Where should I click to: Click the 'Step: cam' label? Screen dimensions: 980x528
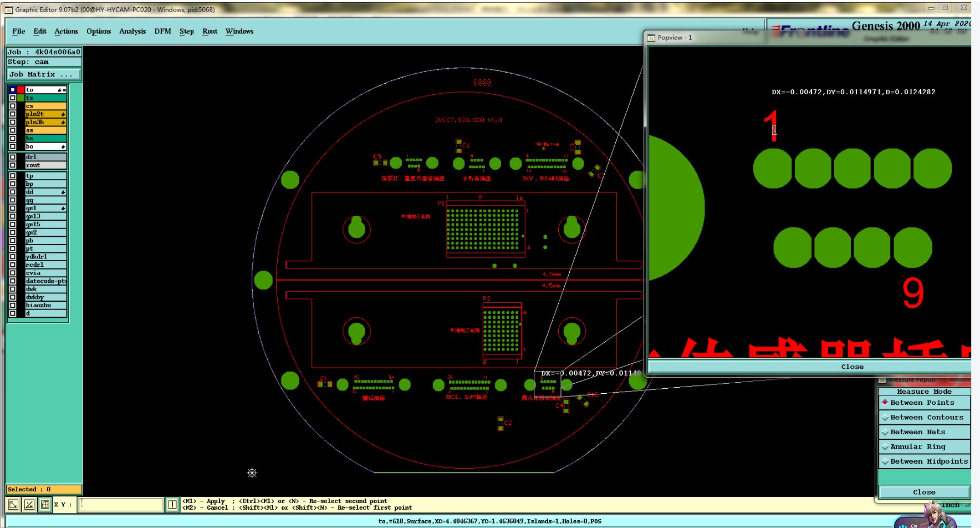pyautogui.click(x=44, y=62)
